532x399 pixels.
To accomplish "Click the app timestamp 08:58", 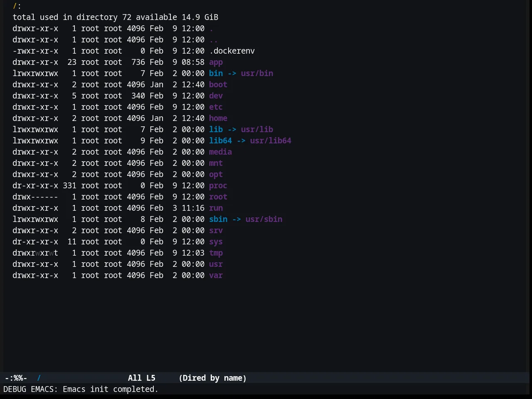I will [193, 62].
